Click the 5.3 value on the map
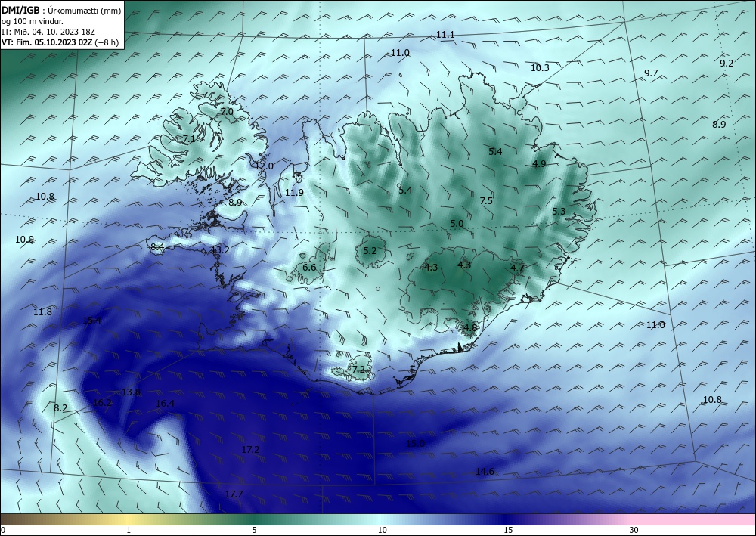 pos(559,212)
